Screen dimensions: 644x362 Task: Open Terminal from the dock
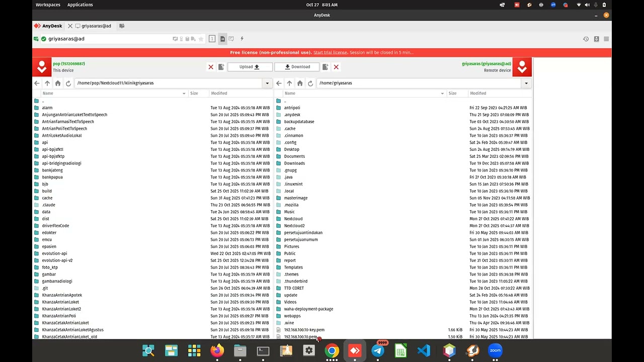263,350
